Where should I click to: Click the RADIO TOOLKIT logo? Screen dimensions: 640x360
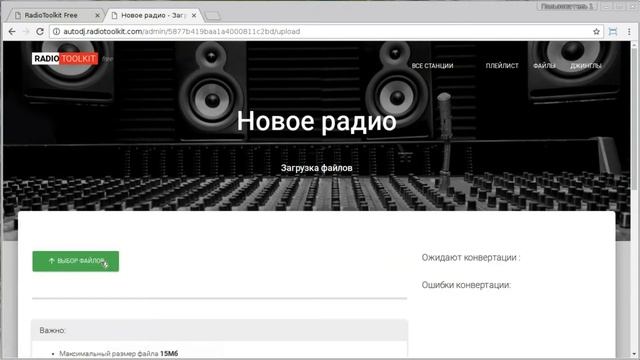click(65, 59)
